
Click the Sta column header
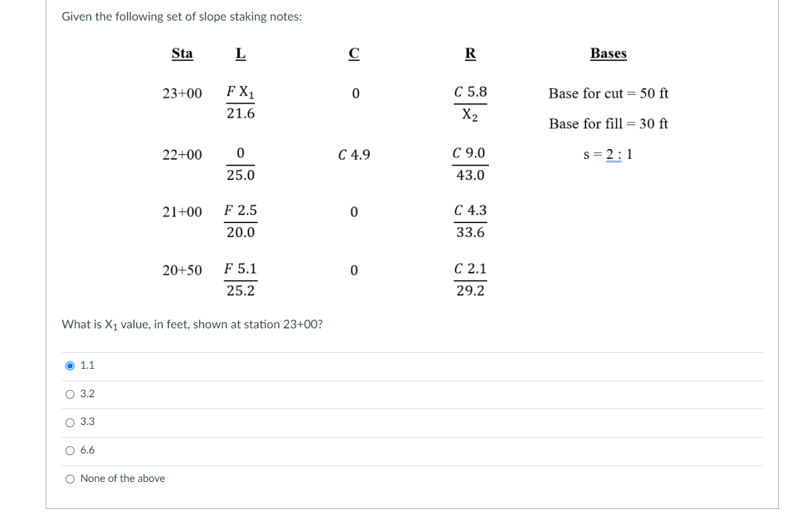point(183,54)
